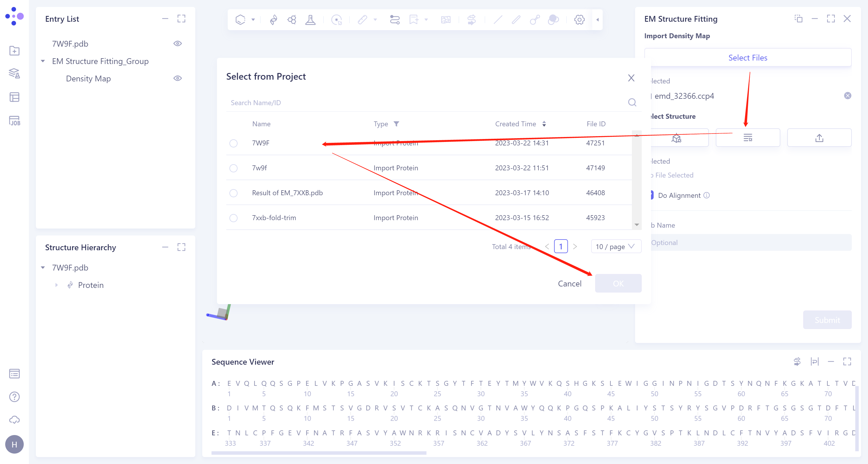Remove the selected emd_32366.ccp4 file
The height and width of the screenshot is (464, 868).
click(847, 96)
